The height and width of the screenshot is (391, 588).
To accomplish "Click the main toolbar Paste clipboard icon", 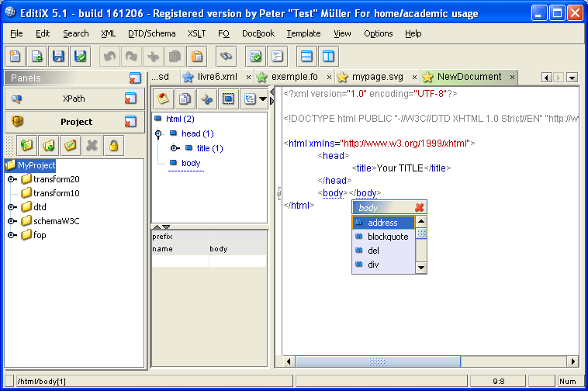I will click(x=196, y=57).
